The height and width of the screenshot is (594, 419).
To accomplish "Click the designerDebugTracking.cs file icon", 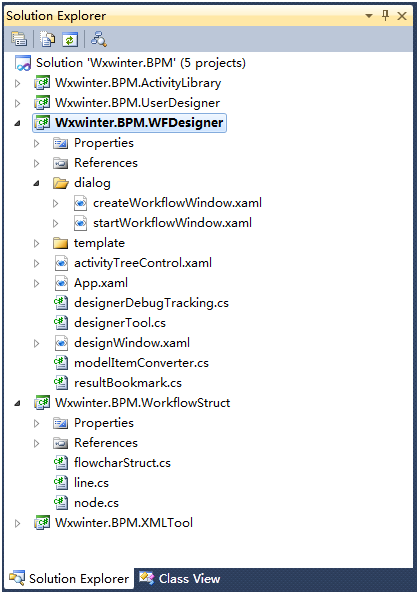I will (61, 303).
